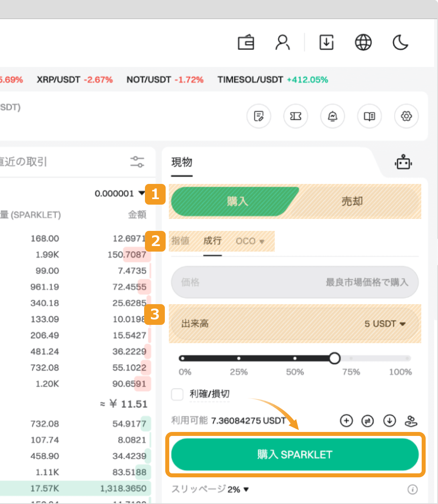The height and width of the screenshot is (504, 438).
Task: Click the download app icon
Action: click(x=327, y=42)
